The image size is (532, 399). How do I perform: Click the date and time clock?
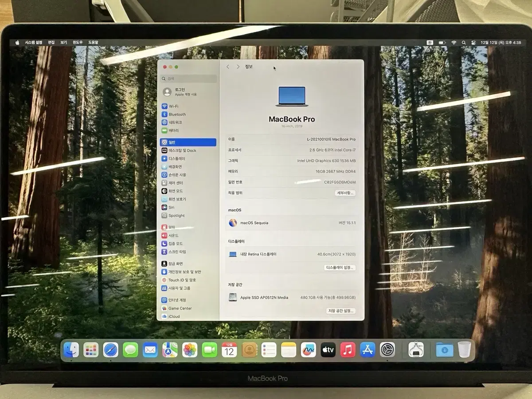tap(501, 43)
